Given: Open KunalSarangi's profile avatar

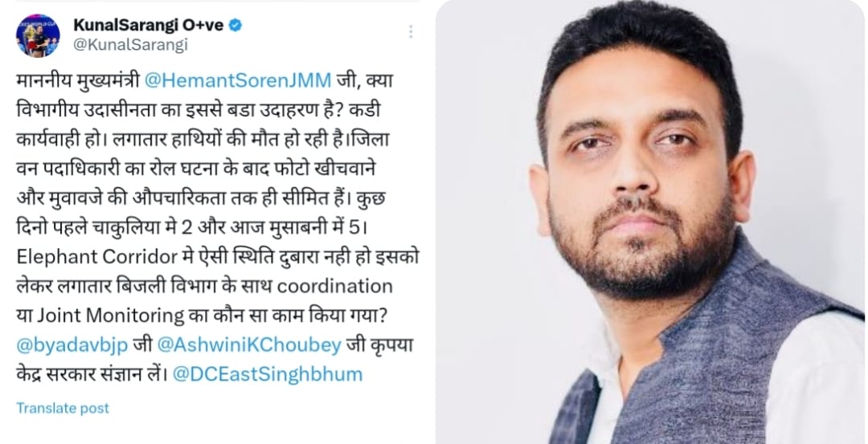Looking at the screenshot, I should [x=38, y=35].
